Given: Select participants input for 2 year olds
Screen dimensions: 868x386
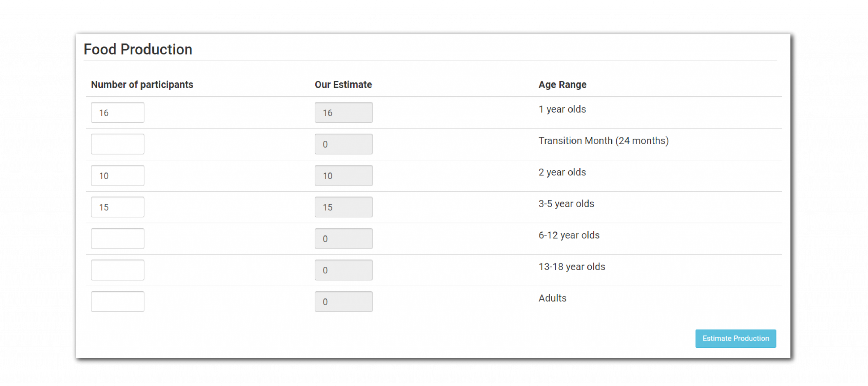Looking at the screenshot, I should pos(117,176).
